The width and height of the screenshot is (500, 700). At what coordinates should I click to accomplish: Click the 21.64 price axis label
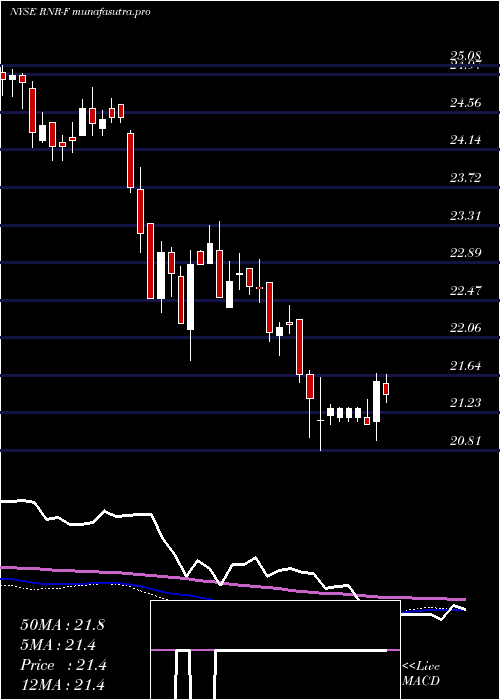click(466, 366)
